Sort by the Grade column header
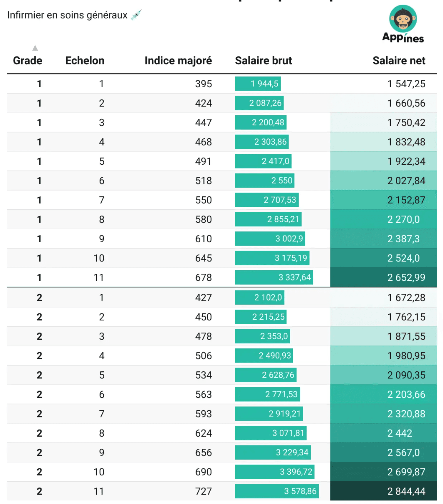The image size is (443, 504). pos(28,61)
